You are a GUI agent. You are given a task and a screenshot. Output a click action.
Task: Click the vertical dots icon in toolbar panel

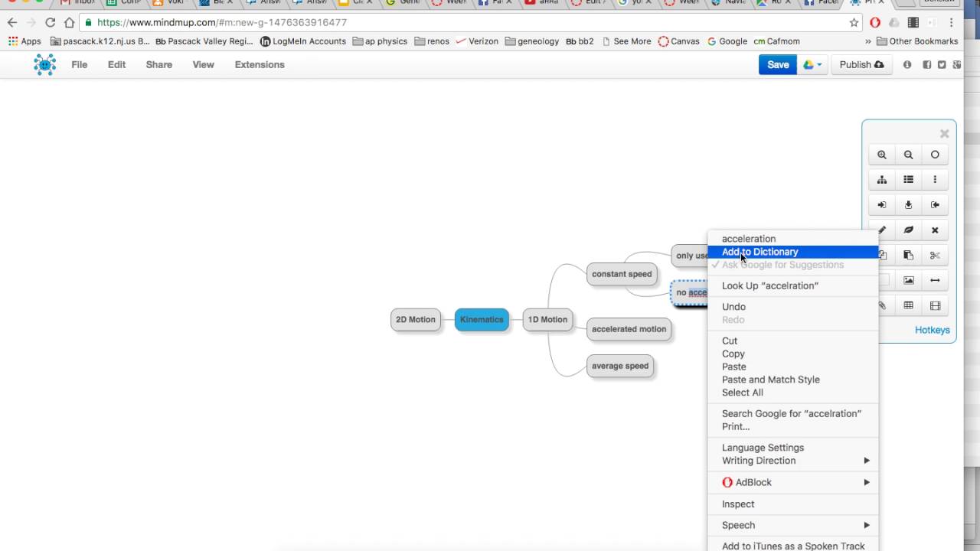[935, 180]
